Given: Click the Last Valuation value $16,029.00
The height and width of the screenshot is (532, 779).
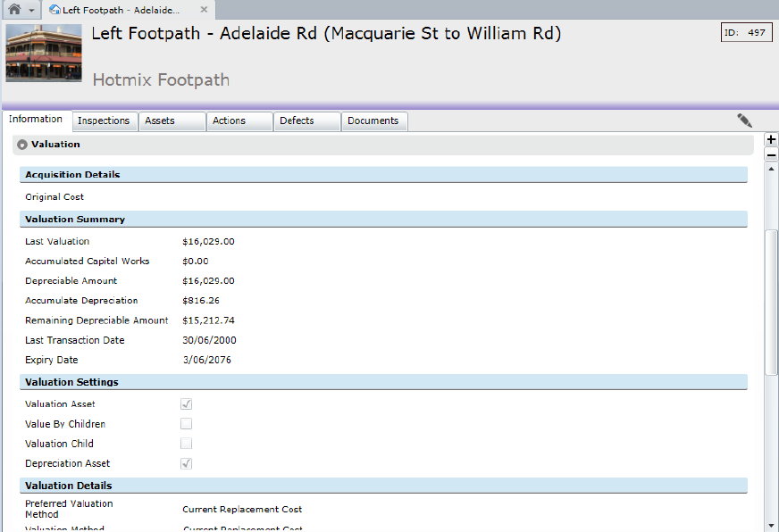Looking at the screenshot, I should click(208, 242).
